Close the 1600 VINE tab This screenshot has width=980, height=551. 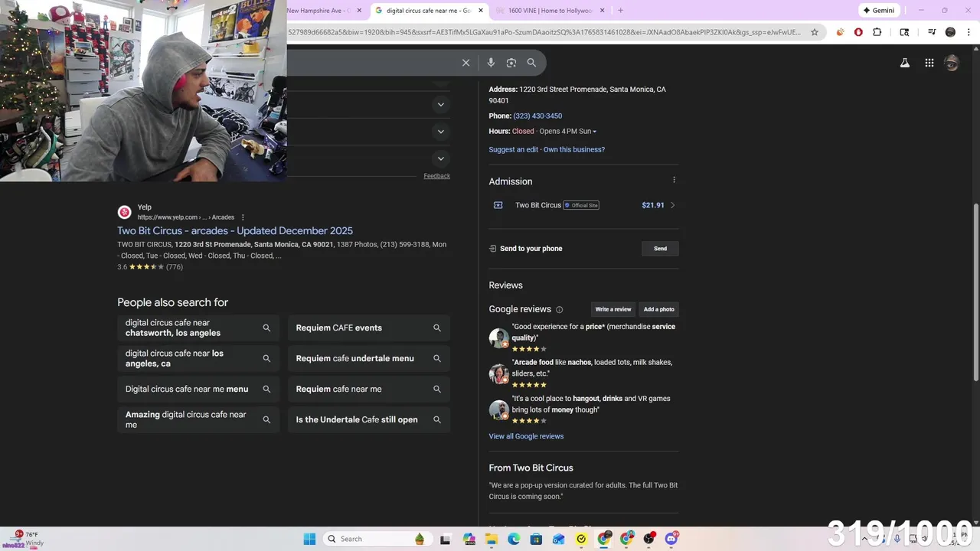point(602,11)
